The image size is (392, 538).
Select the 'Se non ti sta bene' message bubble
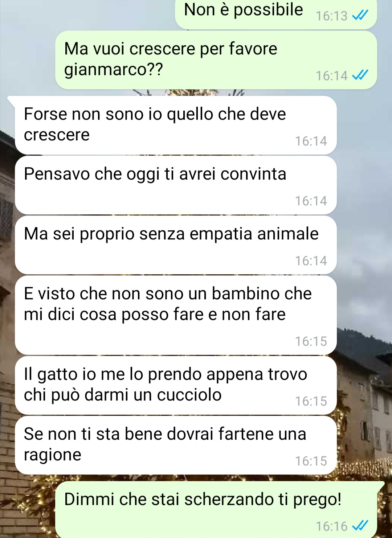pos(176,445)
